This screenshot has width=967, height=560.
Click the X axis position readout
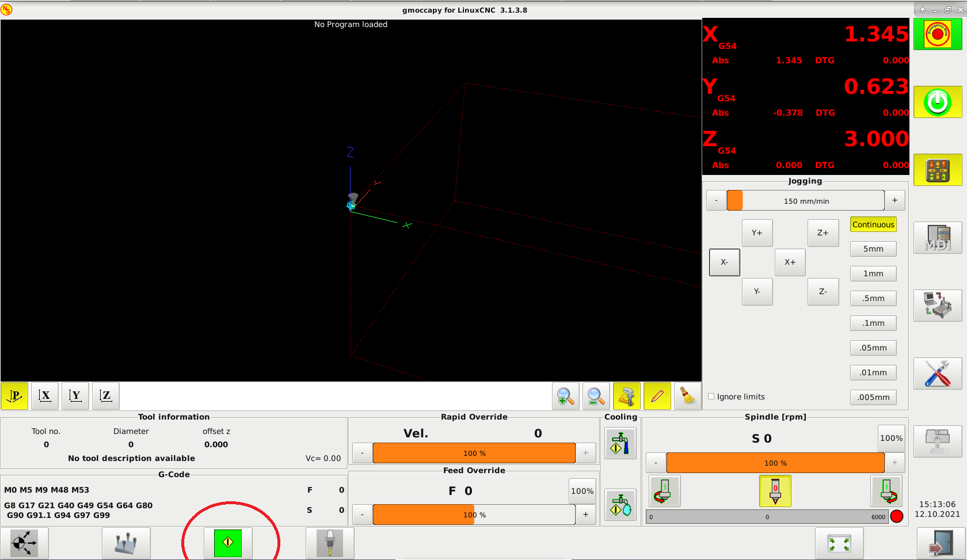point(806,35)
